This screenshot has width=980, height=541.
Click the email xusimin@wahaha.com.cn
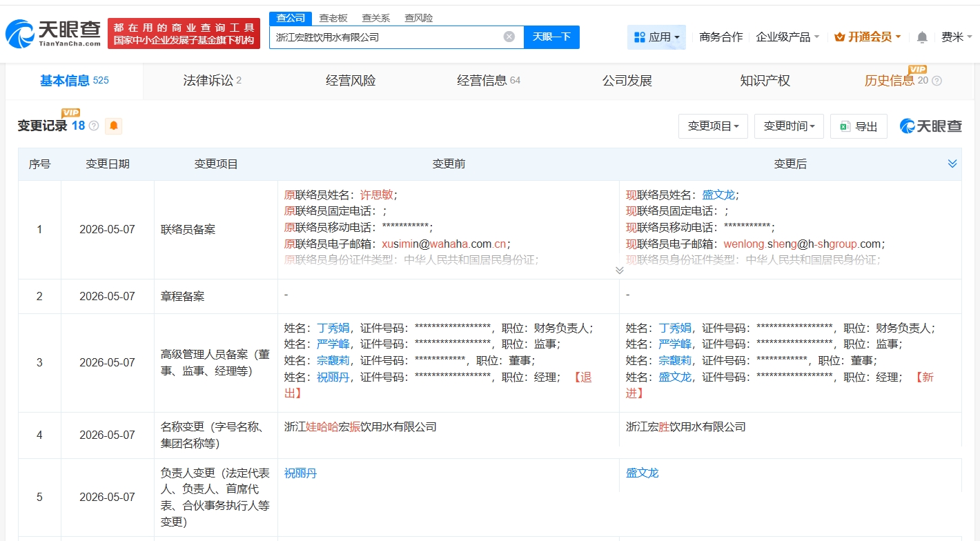coord(444,244)
